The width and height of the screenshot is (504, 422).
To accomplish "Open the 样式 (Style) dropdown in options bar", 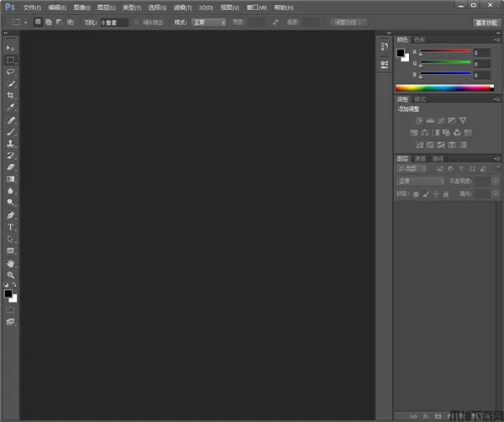I will [x=208, y=22].
